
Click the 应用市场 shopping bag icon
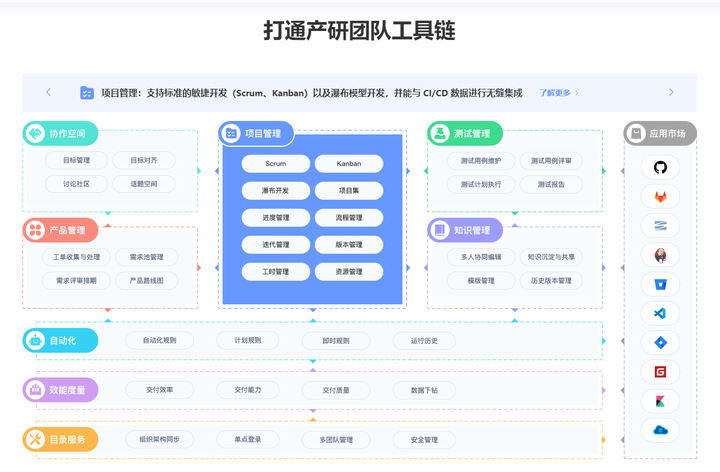(636, 134)
